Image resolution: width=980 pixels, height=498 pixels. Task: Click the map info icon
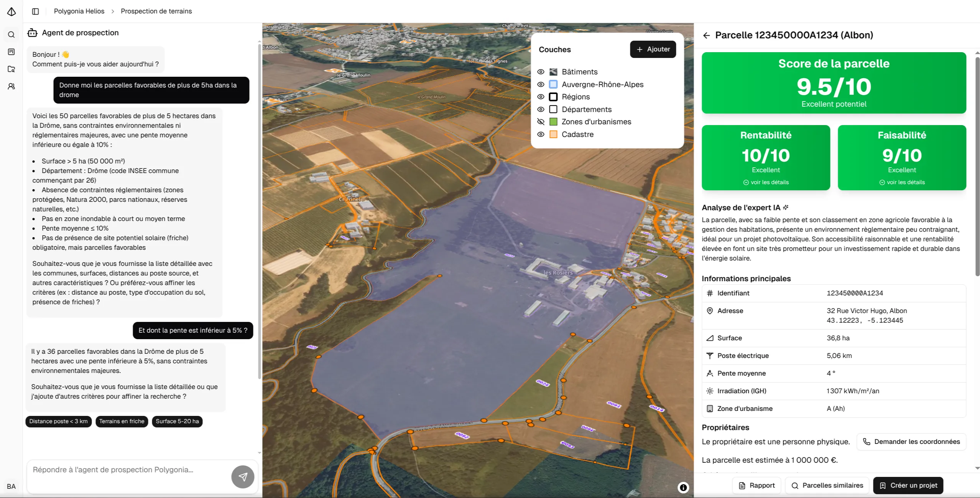pyautogui.click(x=683, y=487)
